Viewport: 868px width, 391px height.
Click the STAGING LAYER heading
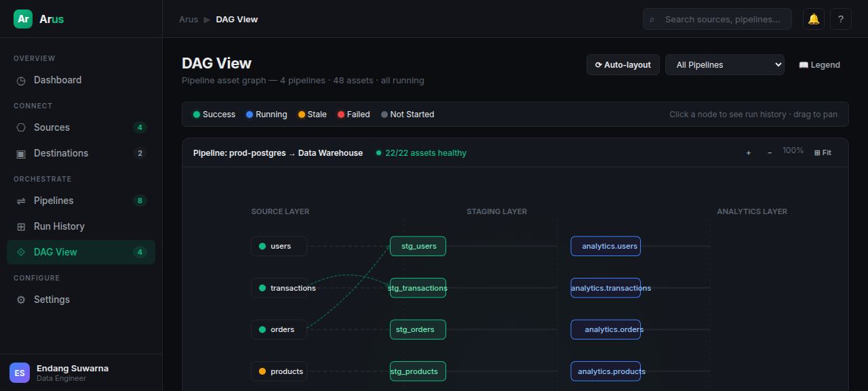click(x=497, y=211)
